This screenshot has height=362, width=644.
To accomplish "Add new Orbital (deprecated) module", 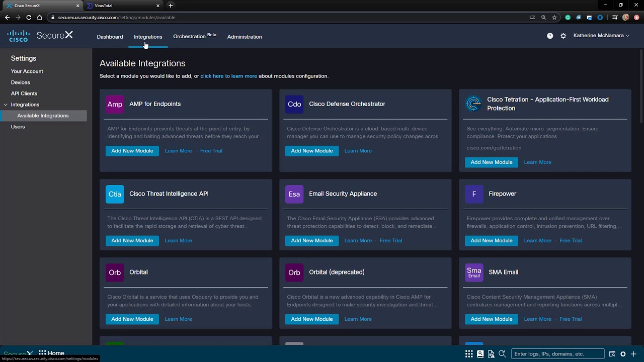I will (x=312, y=319).
